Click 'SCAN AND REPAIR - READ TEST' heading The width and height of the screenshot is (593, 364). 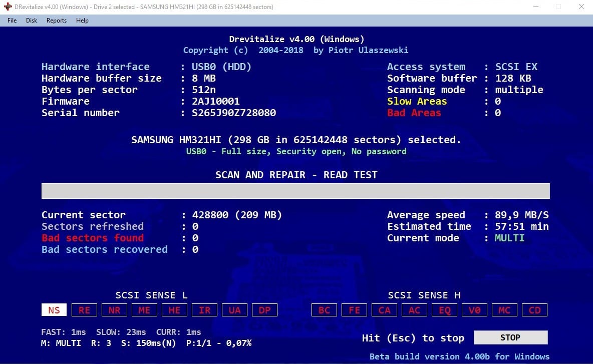(x=296, y=175)
